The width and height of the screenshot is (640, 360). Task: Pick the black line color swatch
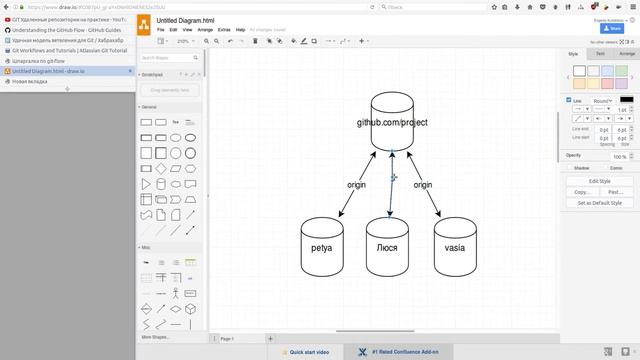[x=627, y=100]
